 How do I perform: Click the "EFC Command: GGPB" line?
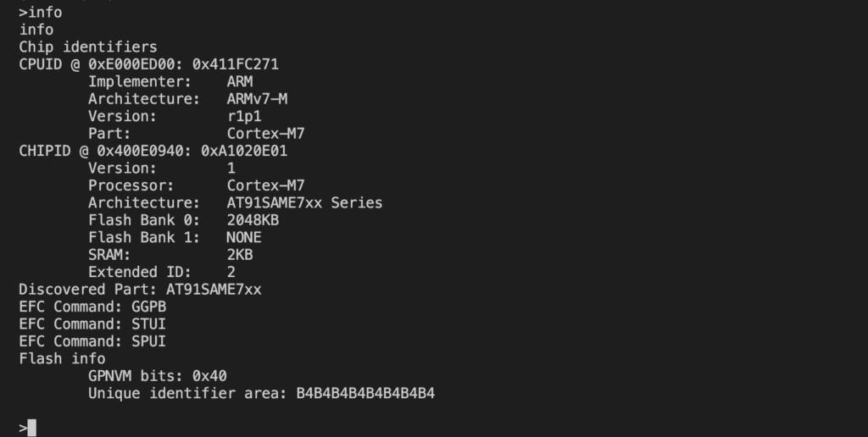coord(92,307)
